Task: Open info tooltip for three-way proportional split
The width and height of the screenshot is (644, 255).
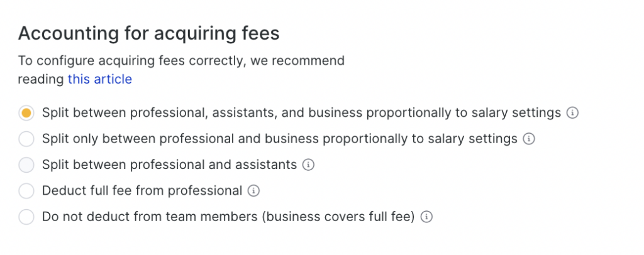Action: click(x=572, y=113)
